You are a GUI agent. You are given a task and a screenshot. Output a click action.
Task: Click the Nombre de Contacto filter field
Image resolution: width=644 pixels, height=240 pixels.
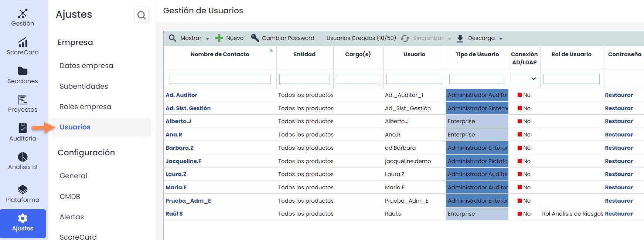pyautogui.click(x=220, y=79)
